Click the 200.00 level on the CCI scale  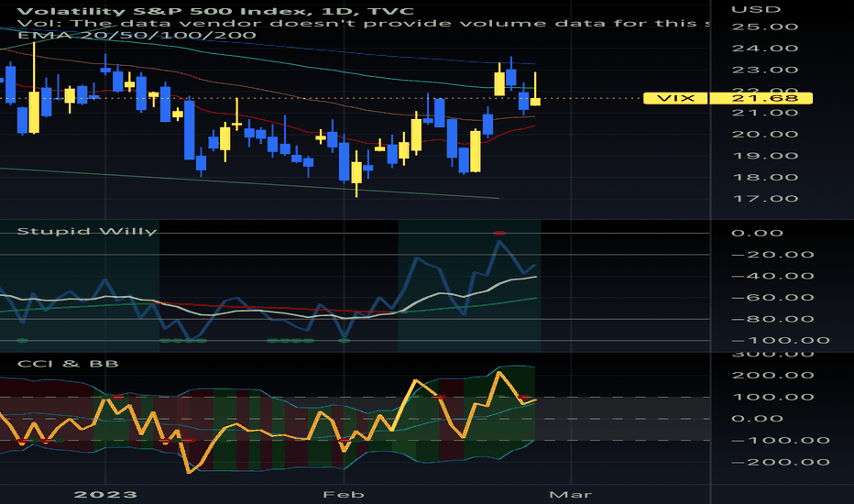(x=772, y=375)
